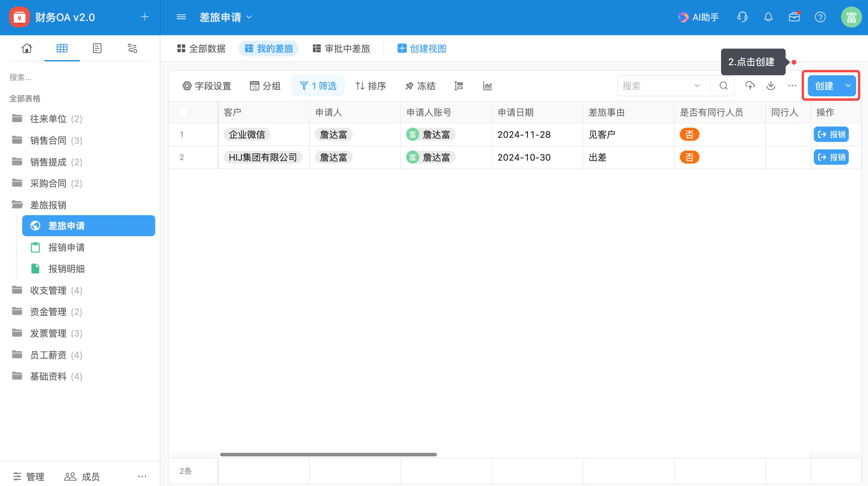Open 分组 grouping option
The height and width of the screenshot is (486, 868).
265,86
